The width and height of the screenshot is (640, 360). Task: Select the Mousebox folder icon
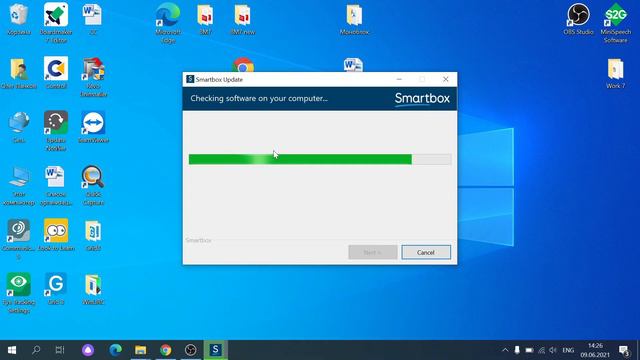click(x=354, y=20)
